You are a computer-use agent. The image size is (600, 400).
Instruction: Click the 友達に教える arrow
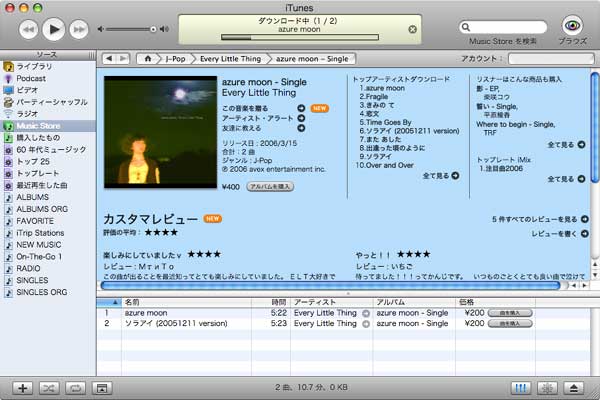click(x=301, y=128)
